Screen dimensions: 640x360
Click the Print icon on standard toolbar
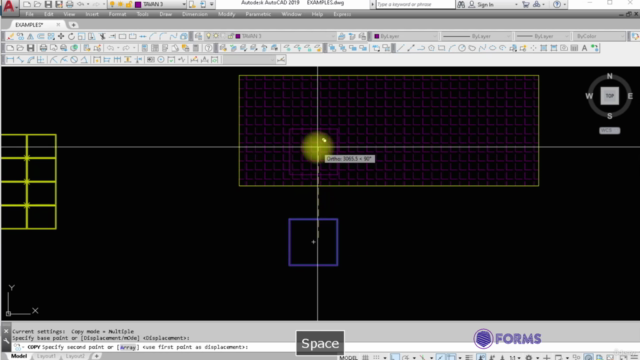(x=43, y=48)
